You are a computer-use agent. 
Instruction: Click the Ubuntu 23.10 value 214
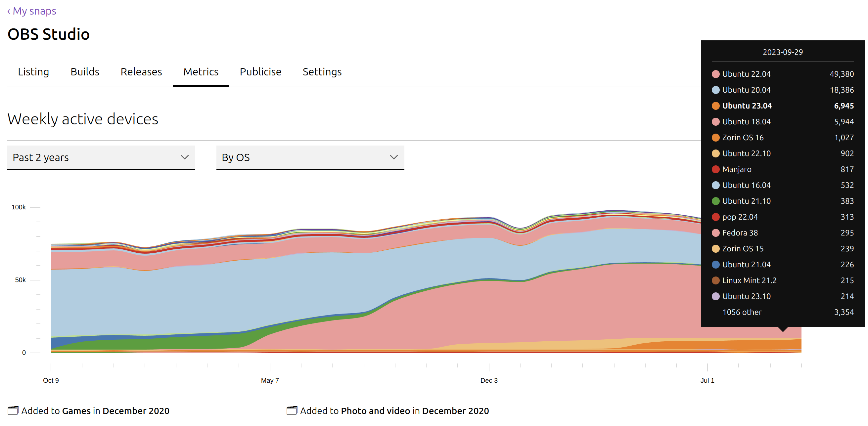847,296
